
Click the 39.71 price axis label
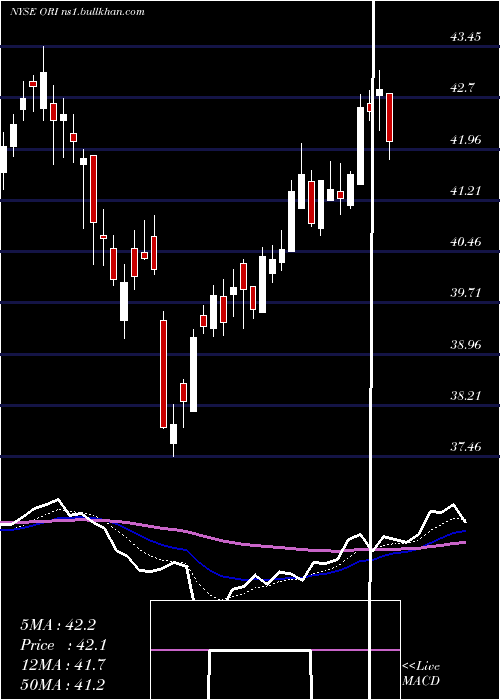466,293
